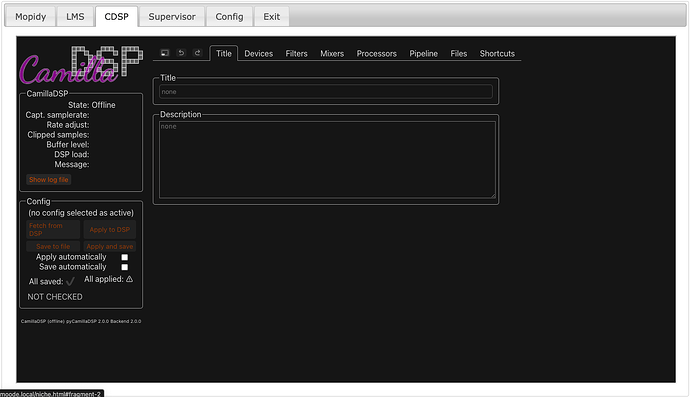Click the Apply and save button
The image size is (690, 397).
(110, 246)
